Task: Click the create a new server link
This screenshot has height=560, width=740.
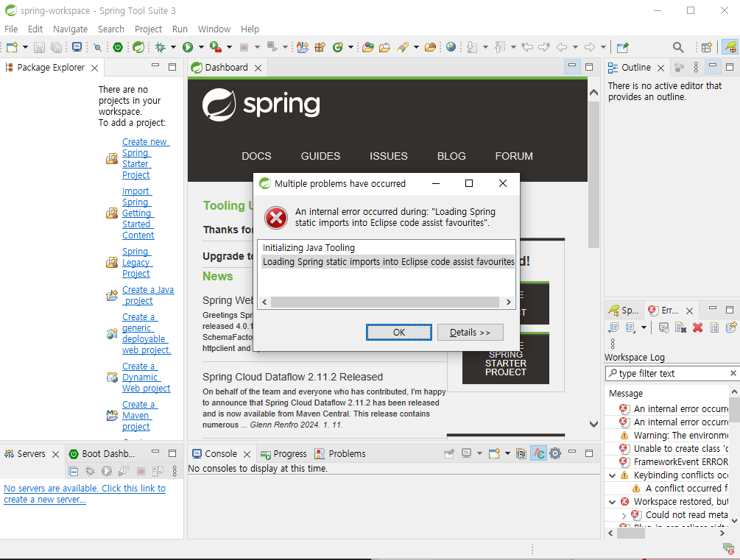Action: point(85,494)
